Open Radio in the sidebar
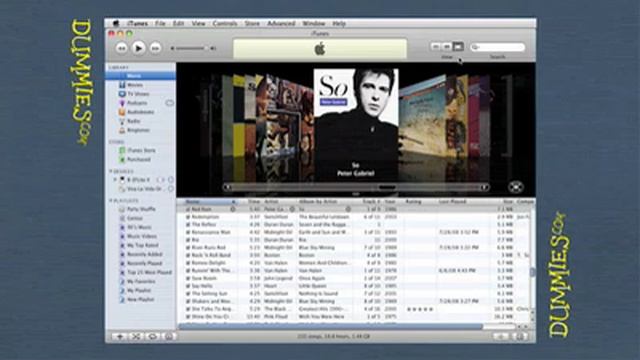 click(x=133, y=121)
